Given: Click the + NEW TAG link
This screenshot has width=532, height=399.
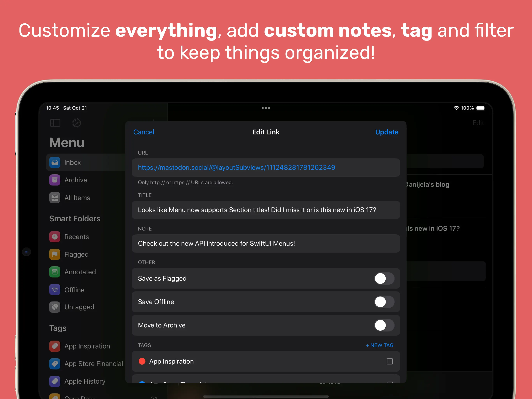Looking at the screenshot, I should (380, 345).
